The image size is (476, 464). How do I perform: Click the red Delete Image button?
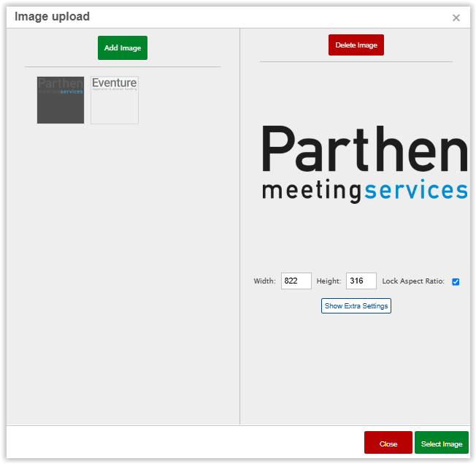pyautogui.click(x=356, y=45)
